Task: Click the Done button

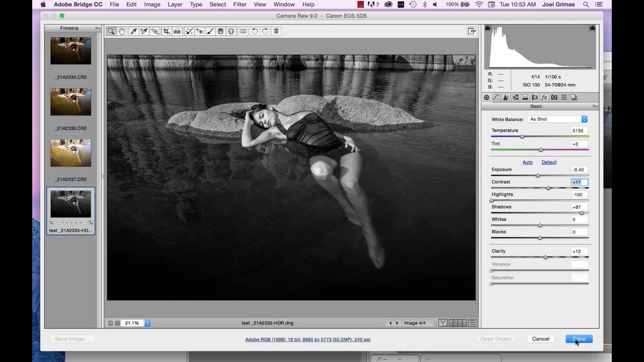Action: pyautogui.click(x=579, y=339)
